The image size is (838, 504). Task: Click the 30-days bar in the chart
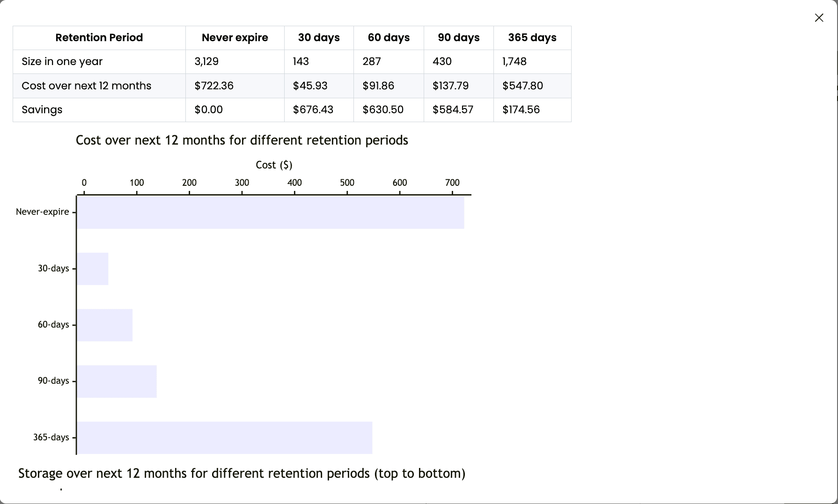92,269
